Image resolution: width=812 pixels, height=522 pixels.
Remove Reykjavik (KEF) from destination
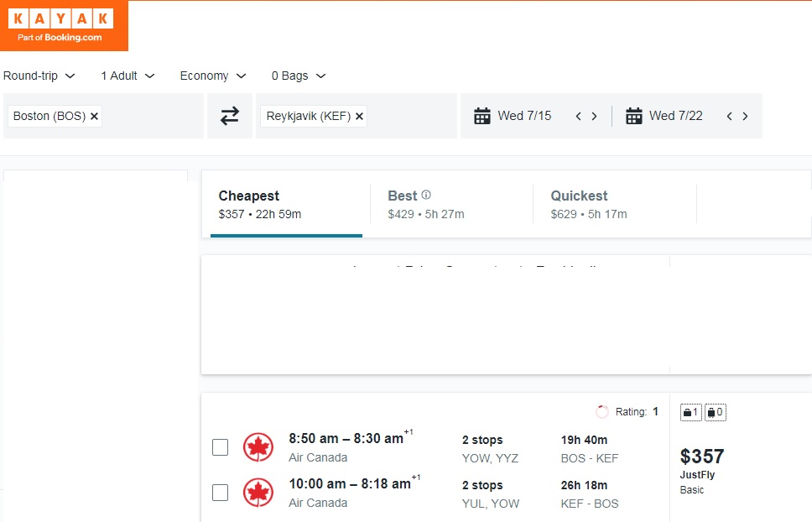point(359,116)
